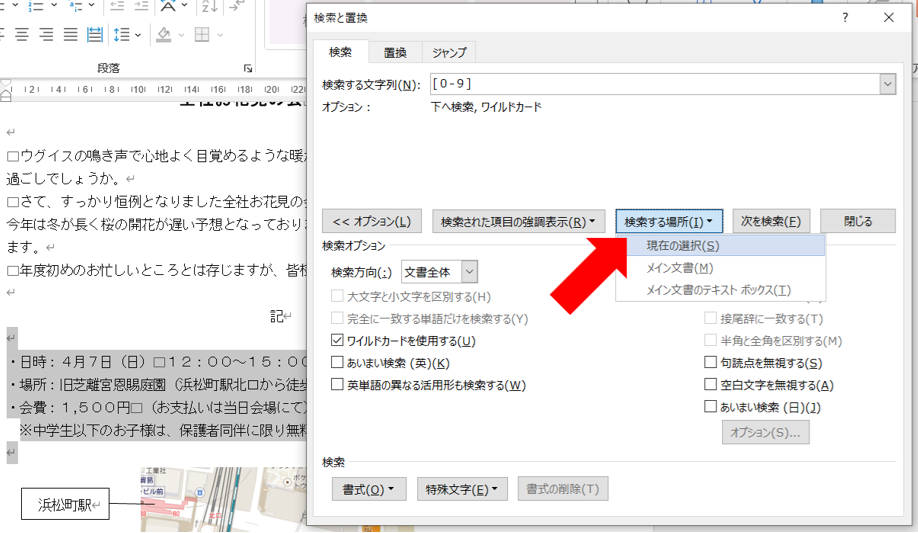Click the increase indent icon
Image resolution: width=918 pixels, height=533 pixels.
pyautogui.click(x=141, y=6)
